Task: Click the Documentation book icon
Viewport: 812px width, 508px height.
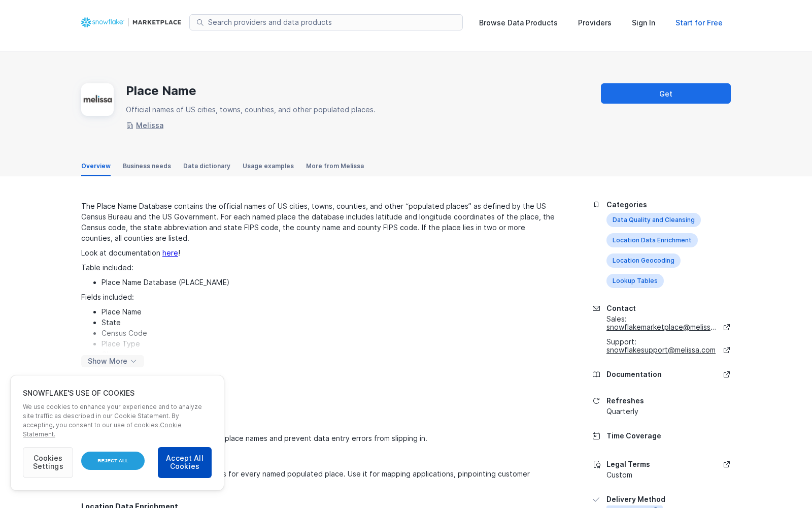Action: [x=596, y=374]
